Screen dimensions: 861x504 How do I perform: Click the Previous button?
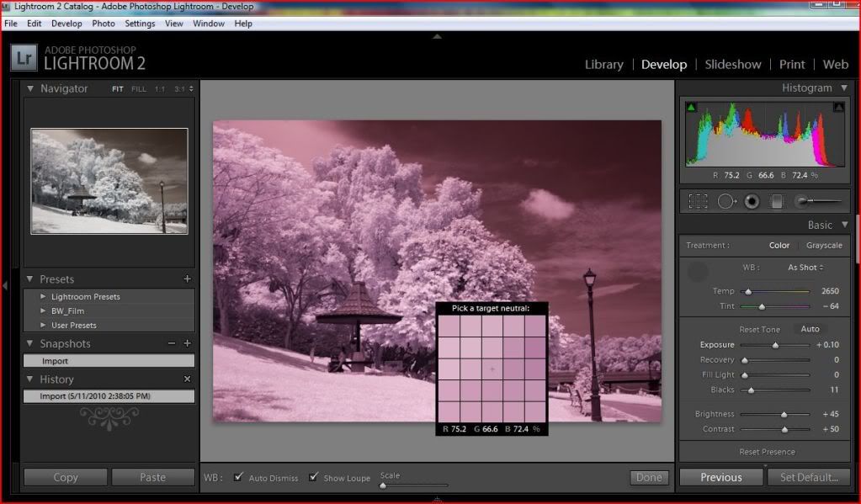click(x=721, y=477)
